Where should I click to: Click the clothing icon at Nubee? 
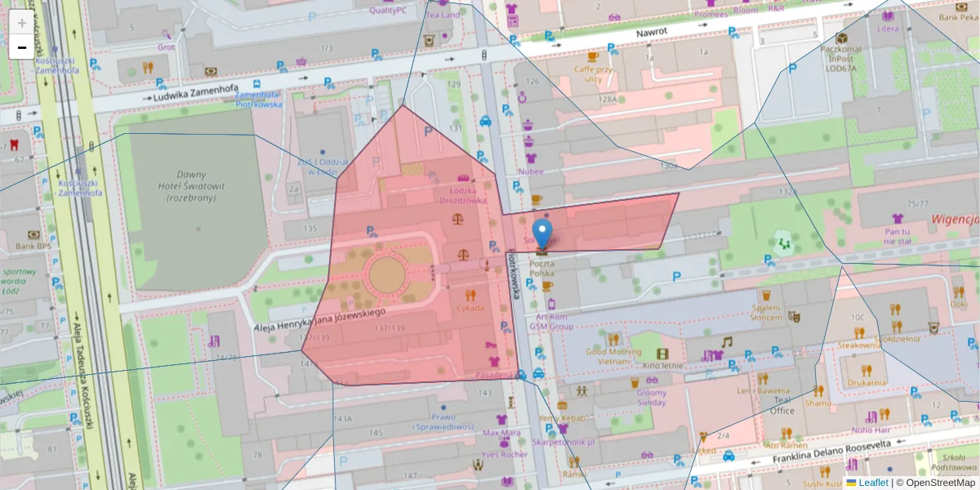(531, 158)
